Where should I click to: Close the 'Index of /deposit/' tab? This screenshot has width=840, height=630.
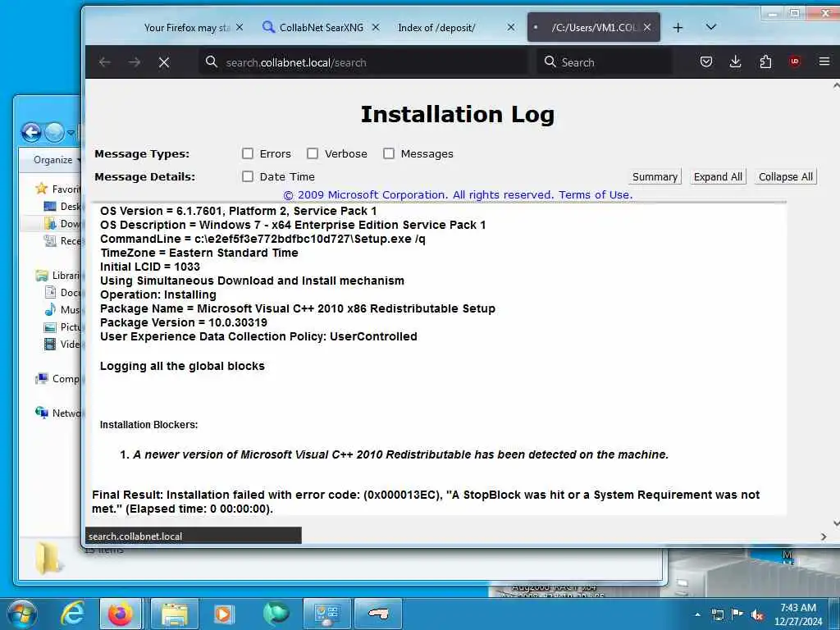(511, 27)
